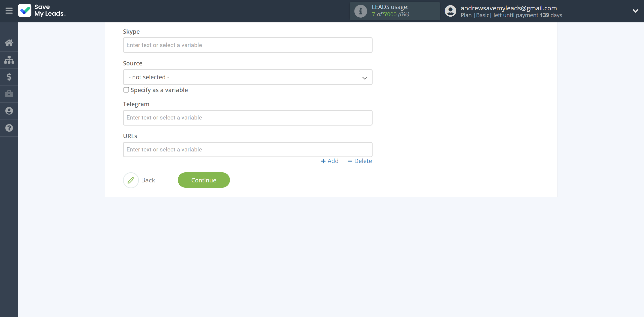
Task: Click the help/question mark icon in sidebar
Action: (x=9, y=128)
